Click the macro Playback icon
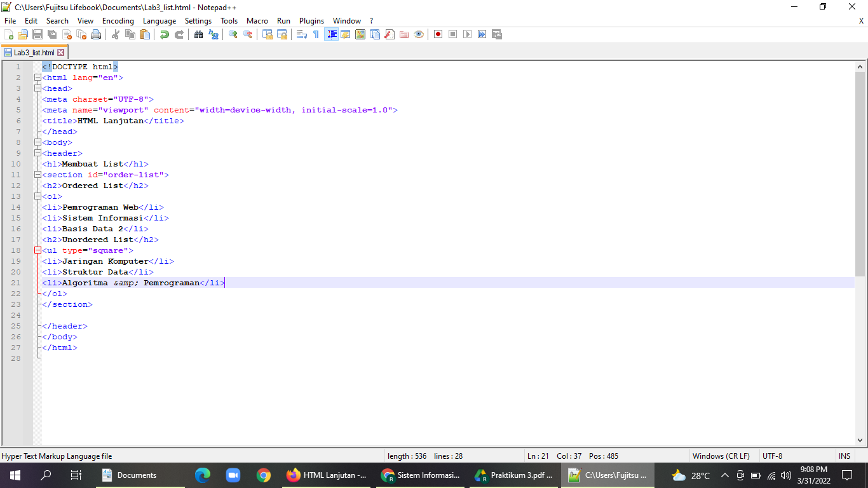 (467, 34)
